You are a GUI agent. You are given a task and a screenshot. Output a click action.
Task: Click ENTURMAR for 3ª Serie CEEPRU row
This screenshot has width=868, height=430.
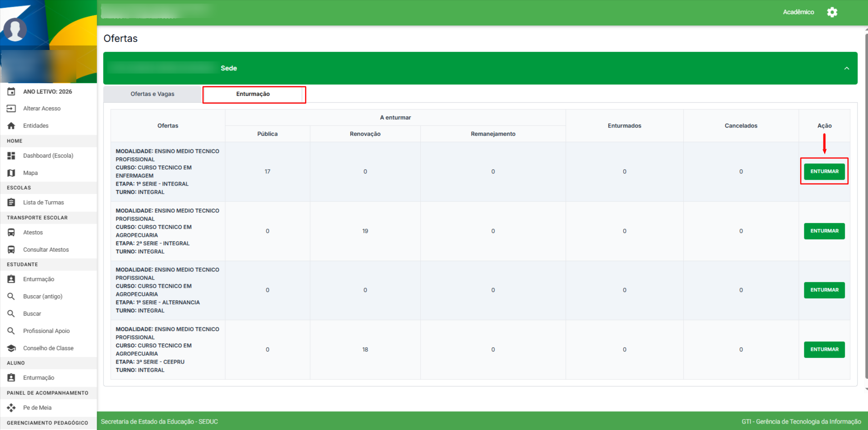pyautogui.click(x=824, y=350)
